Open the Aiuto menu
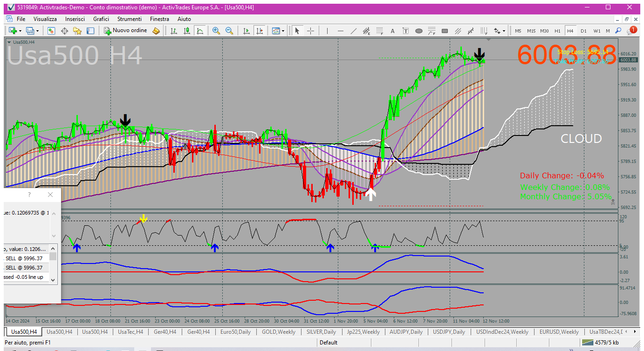Image resolution: width=644 pixels, height=351 pixels. click(184, 19)
